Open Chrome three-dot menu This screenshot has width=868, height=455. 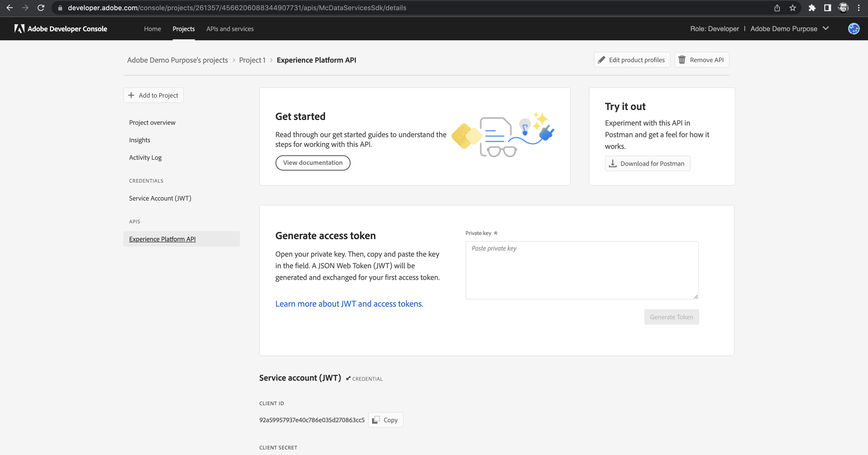click(x=859, y=8)
